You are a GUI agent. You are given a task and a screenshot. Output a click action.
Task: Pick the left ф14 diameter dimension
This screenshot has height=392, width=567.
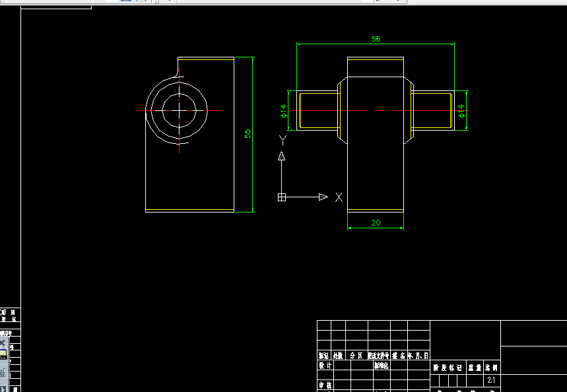pos(284,111)
